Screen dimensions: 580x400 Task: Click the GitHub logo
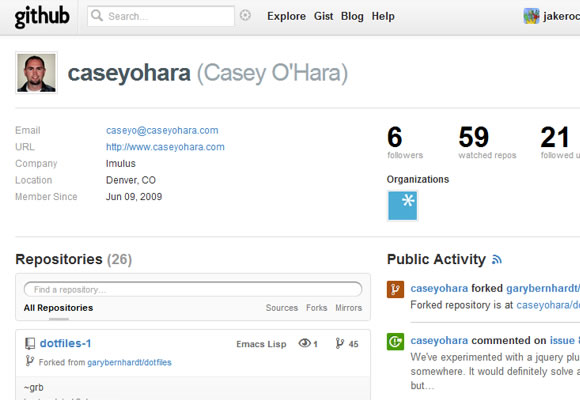coord(42,17)
